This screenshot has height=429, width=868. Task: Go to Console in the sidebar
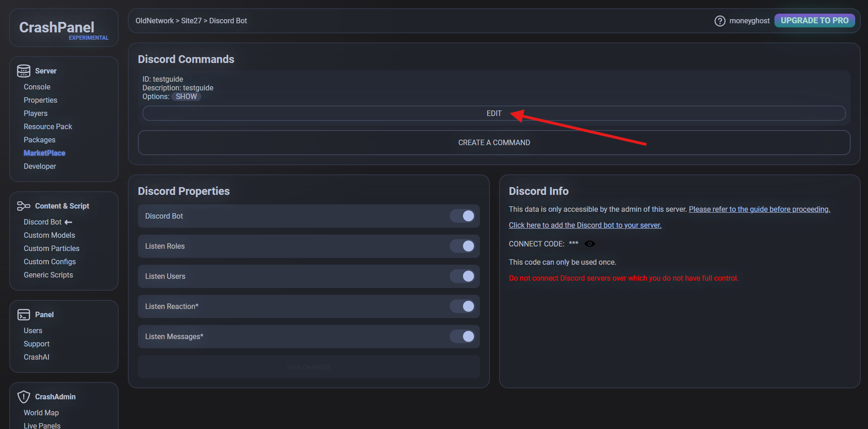click(x=37, y=87)
